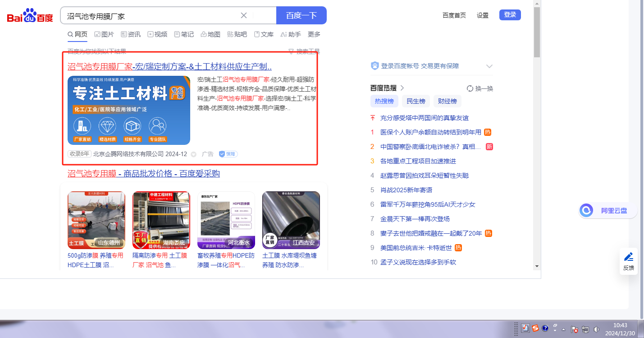Open 沼气池专用膜 - 商品批发价格 link
Image resolution: width=644 pixels, height=338 pixels.
pyautogui.click(x=144, y=174)
